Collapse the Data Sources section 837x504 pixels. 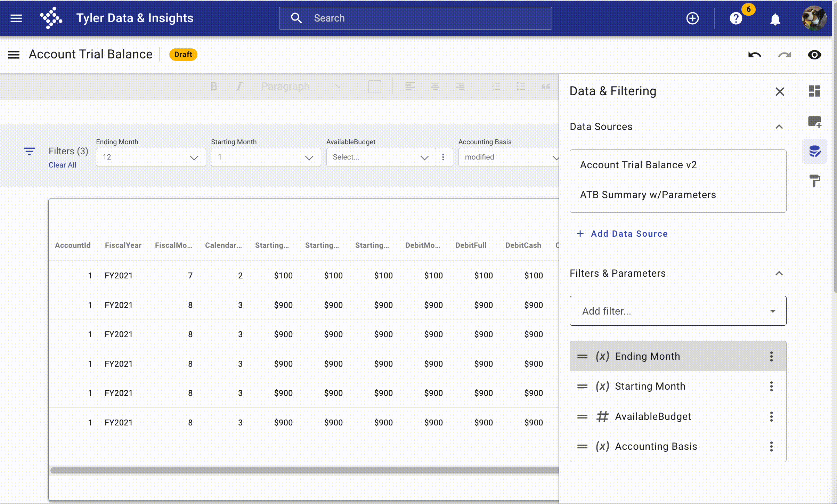point(779,127)
